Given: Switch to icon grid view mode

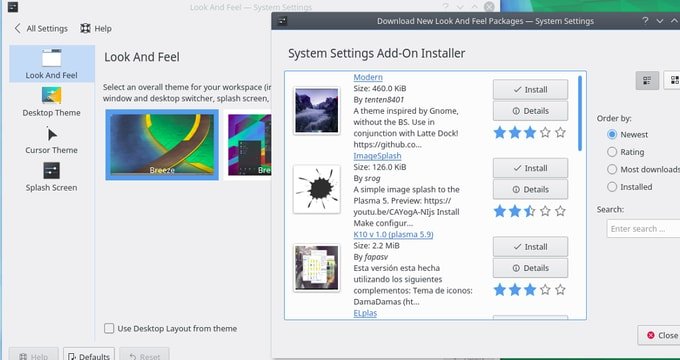Looking at the screenshot, I should (x=672, y=80).
